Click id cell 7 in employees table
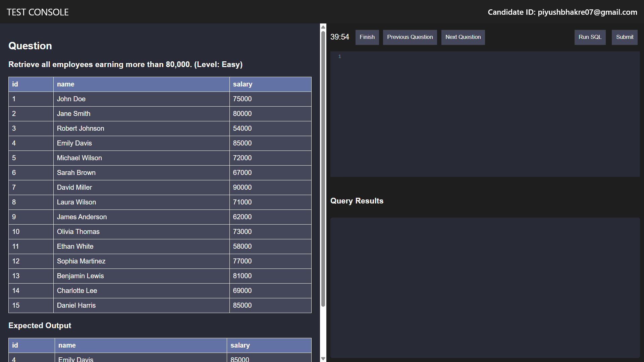 tap(31, 188)
